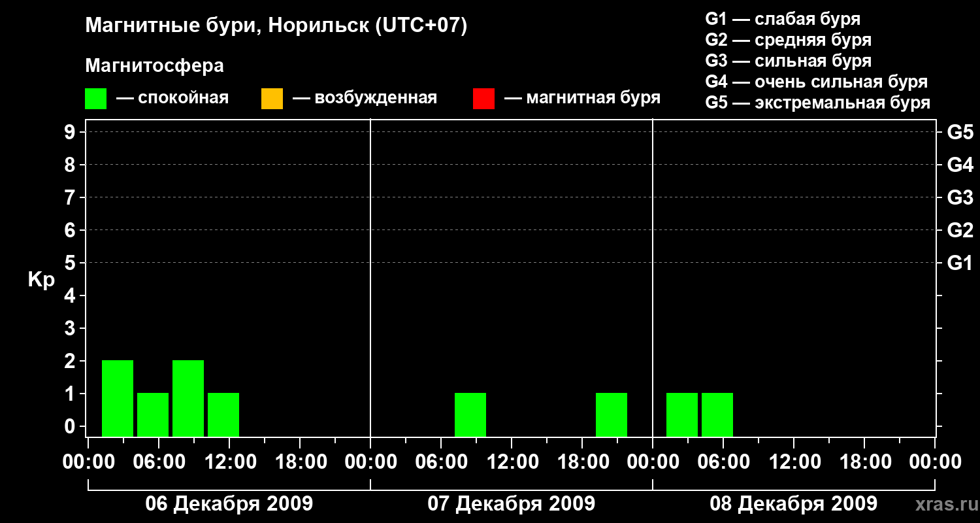Click the '— спокойная' legend label
The height and width of the screenshot is (523, 980).
click(172, 99)
